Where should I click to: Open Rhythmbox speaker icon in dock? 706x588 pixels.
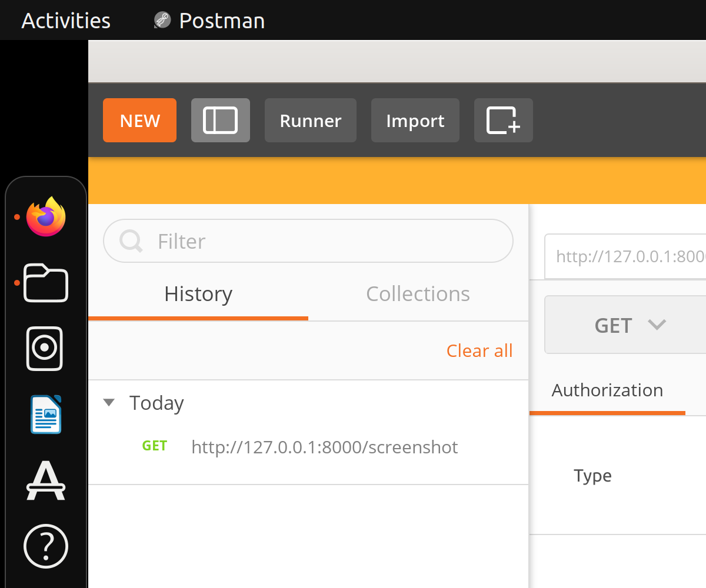tap(45, 349)
